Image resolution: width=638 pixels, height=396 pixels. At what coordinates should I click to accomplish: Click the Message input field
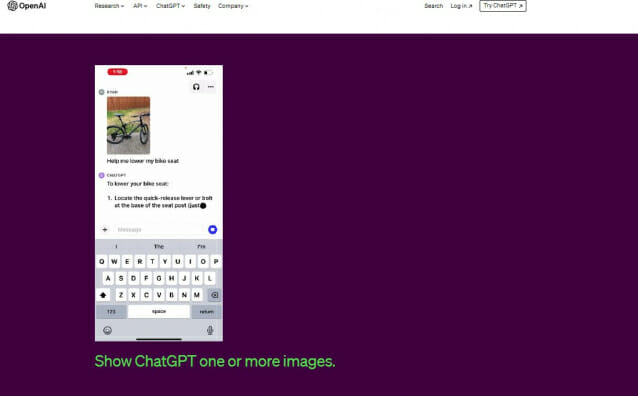(x=159, y=230)
